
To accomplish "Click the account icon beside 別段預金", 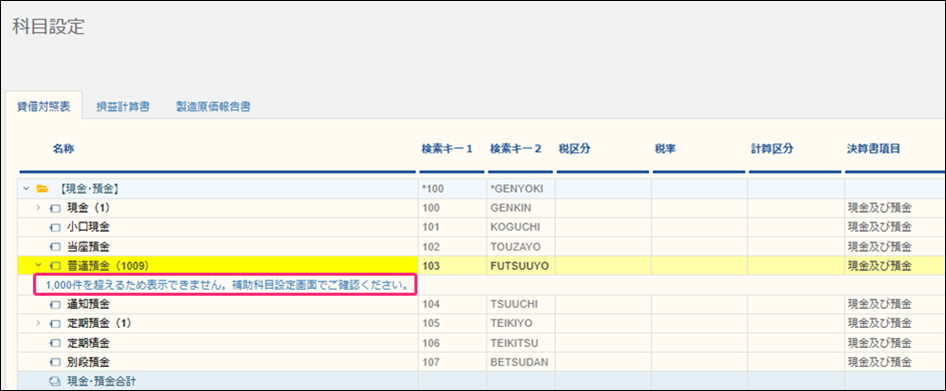I will click(x=55, y=362).
